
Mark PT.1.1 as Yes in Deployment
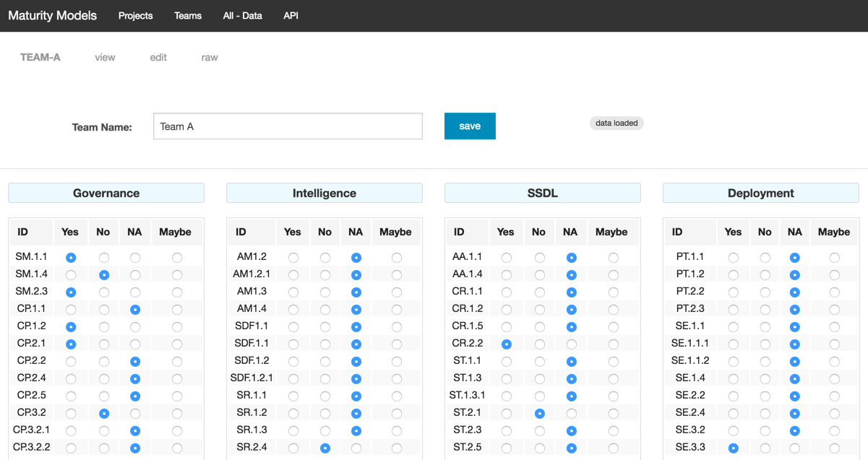[x=734, y=258]
